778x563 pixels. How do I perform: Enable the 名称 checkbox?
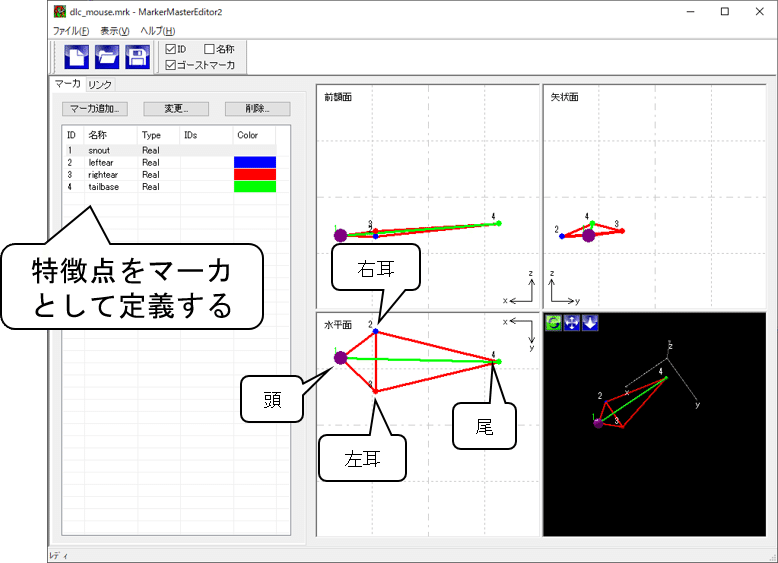tap(209, 49)
